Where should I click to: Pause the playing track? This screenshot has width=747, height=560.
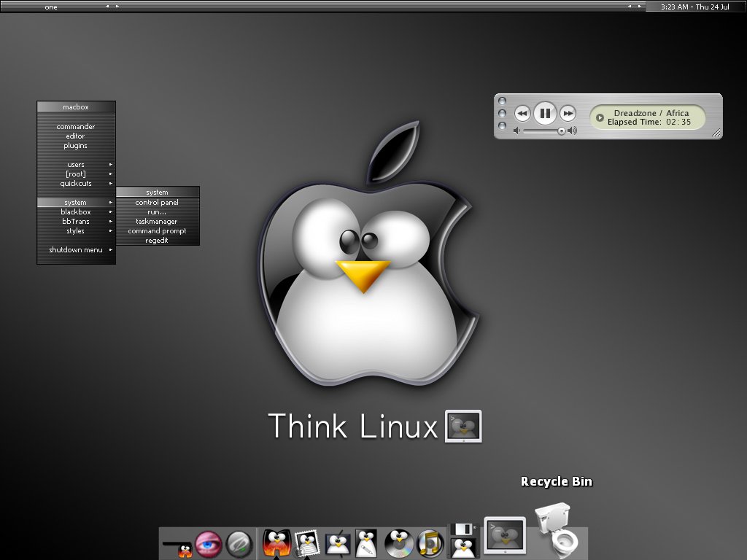pyautogui.click(x=545, y=113)
